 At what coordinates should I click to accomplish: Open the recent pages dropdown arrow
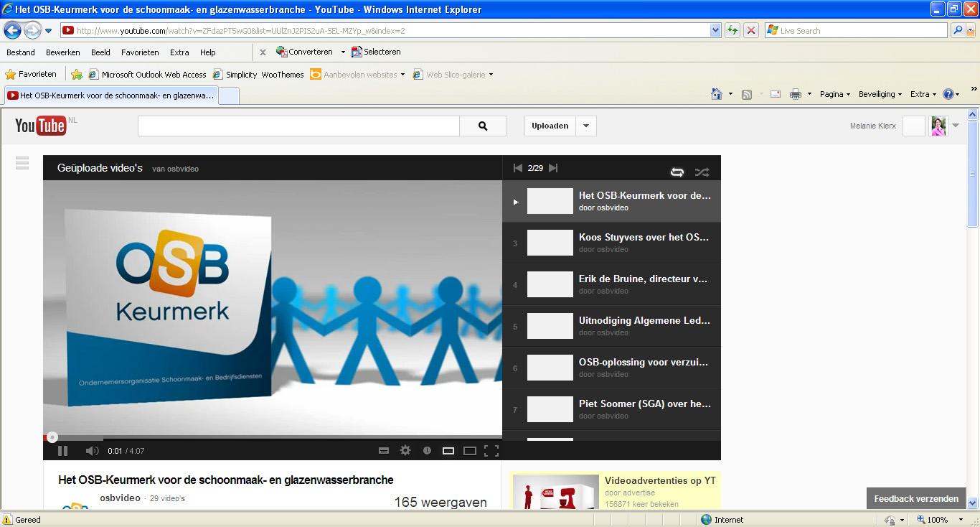(x=48, y=31)
